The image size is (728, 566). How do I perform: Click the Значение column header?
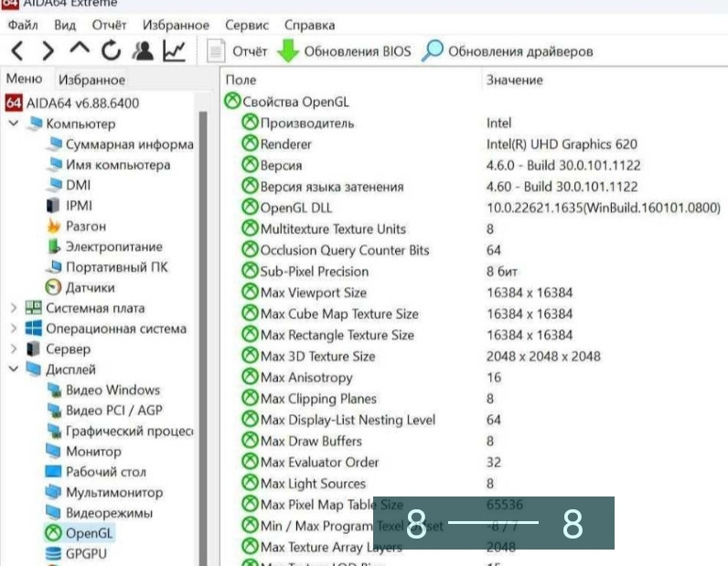pyautogui.click(x=514, y=80)
